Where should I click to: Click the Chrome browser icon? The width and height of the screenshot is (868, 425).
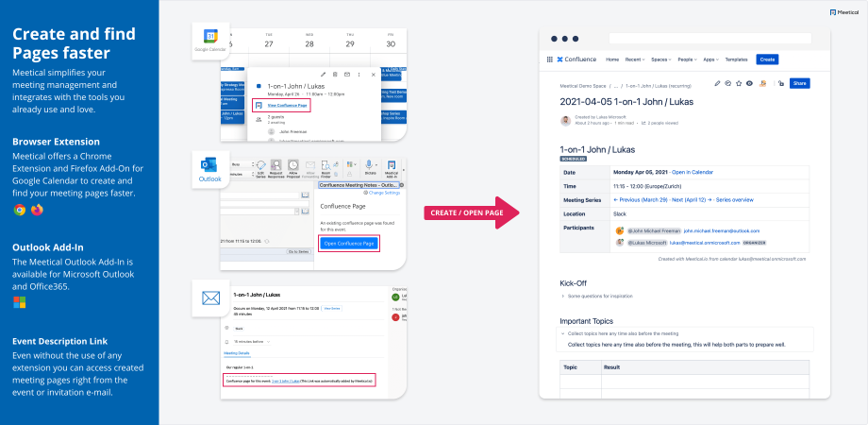20,210
